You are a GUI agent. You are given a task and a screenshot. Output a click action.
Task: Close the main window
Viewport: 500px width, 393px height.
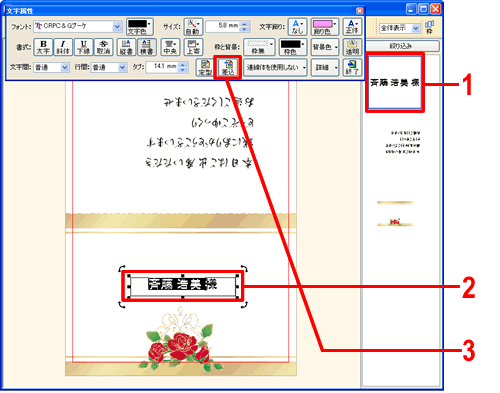pyautogui.click(x=435, y=8)
